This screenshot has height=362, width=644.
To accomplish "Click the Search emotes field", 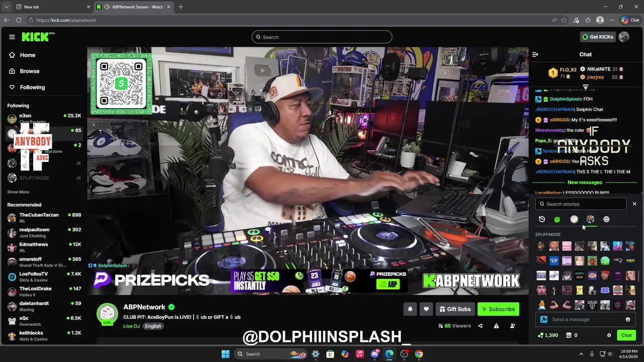I will [581, 204].
